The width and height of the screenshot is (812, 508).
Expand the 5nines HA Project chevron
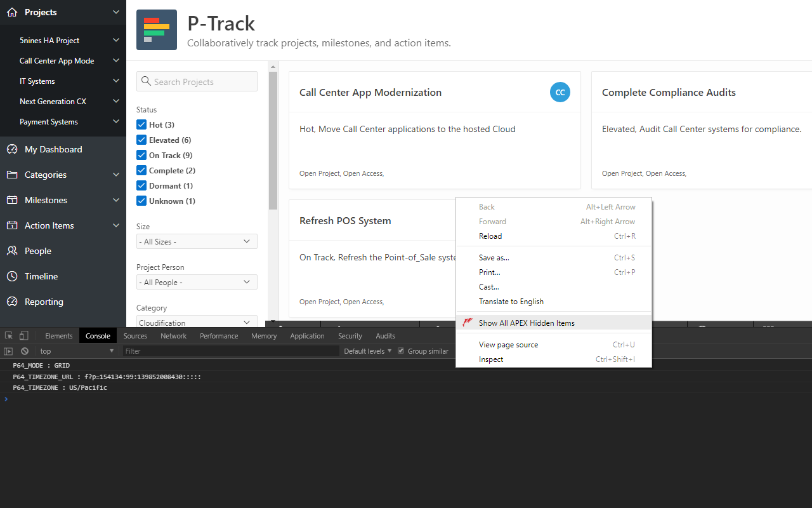pyautogui.click(x=115, y=40)
